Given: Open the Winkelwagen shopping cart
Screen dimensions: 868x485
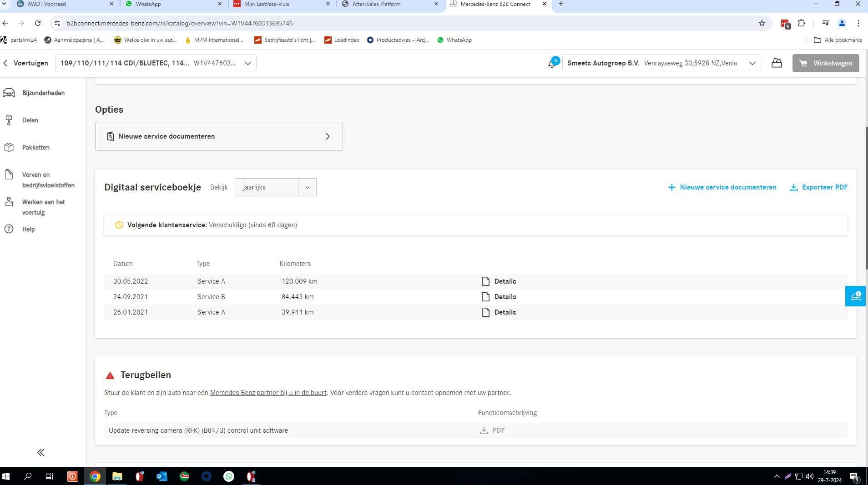Looking at the screenshot, I should 825,63.
